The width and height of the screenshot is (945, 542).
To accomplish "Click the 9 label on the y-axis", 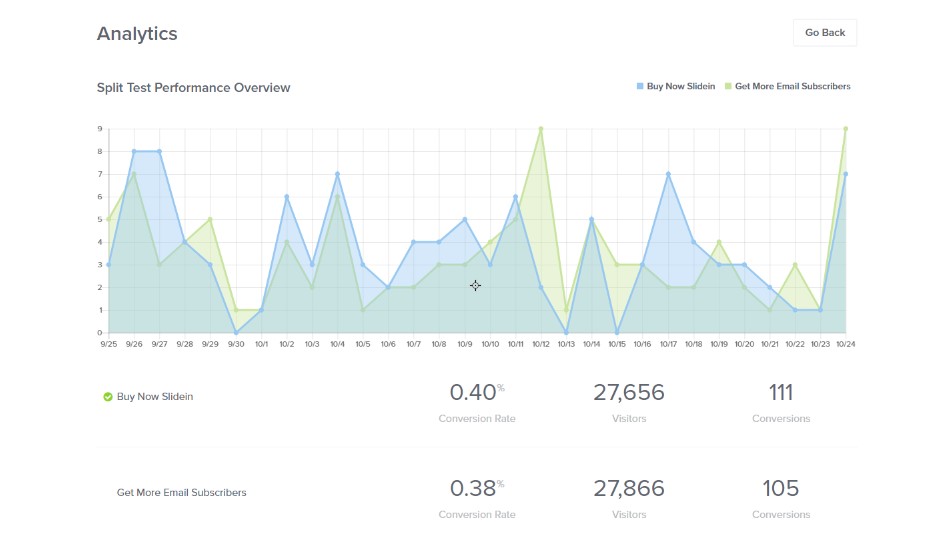I will pos(100,129).
